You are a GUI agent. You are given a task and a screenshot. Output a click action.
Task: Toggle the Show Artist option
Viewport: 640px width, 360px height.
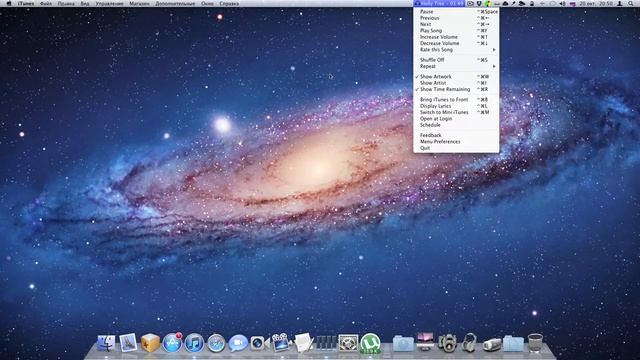click(x=456, y=83)
